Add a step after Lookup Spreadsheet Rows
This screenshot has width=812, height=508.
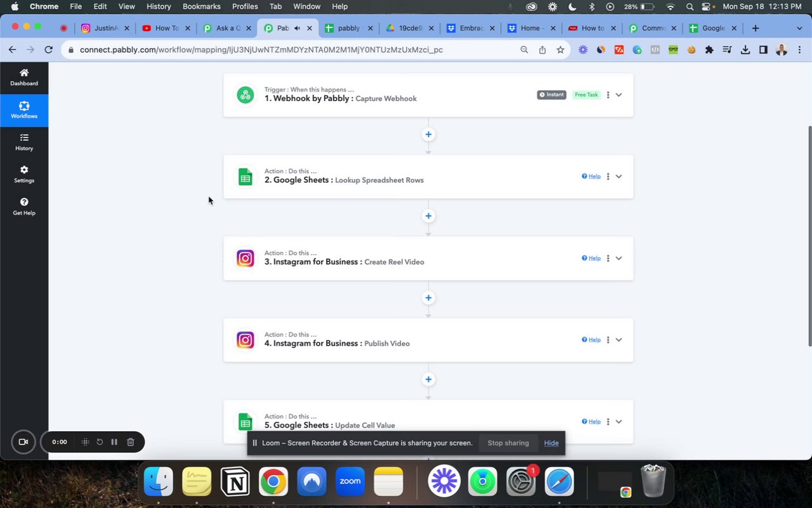[428, 216]
